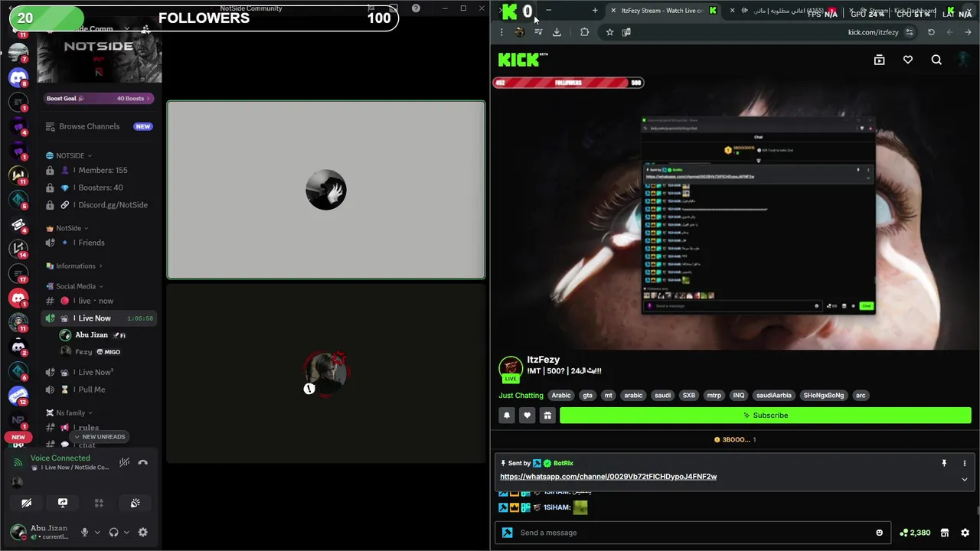Image resolution: width=980 pixels, height=551 pixels.
Task: Open the pinned WhatsApp channel link
Action: point(608,477)
